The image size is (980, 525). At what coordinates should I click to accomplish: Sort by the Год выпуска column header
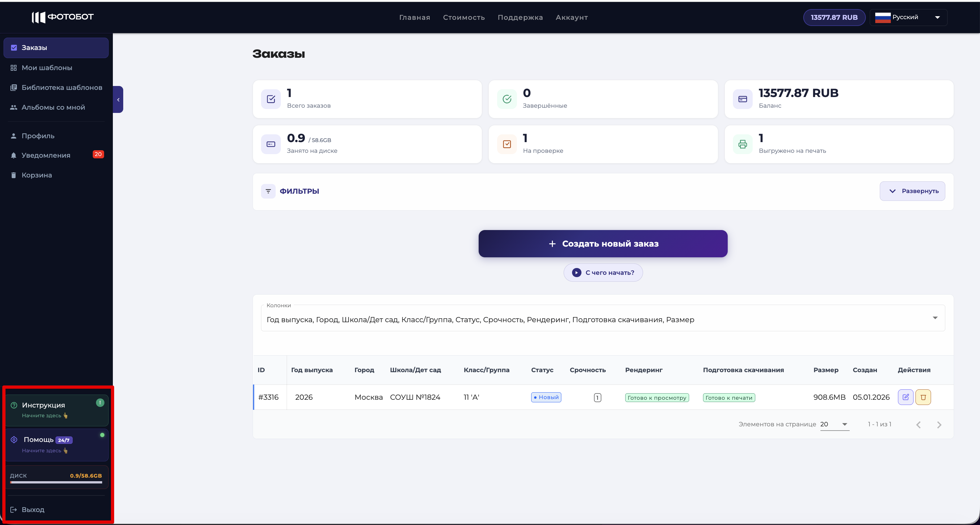pos(312,370)
